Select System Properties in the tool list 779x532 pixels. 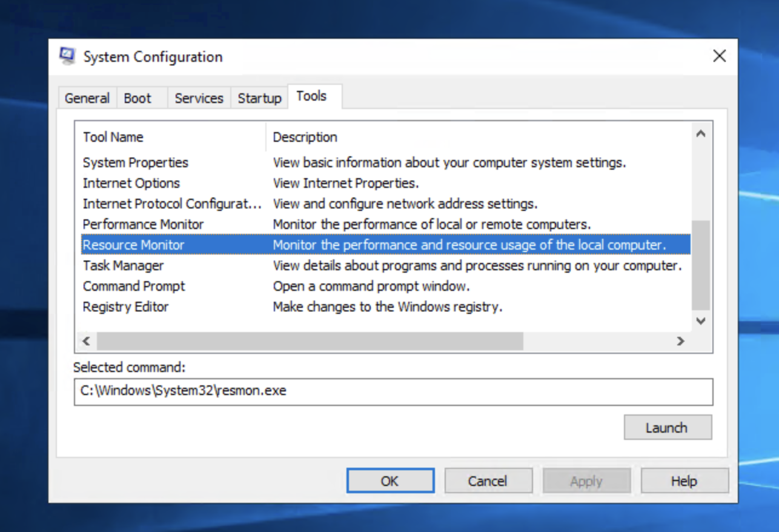coord(136,162)
